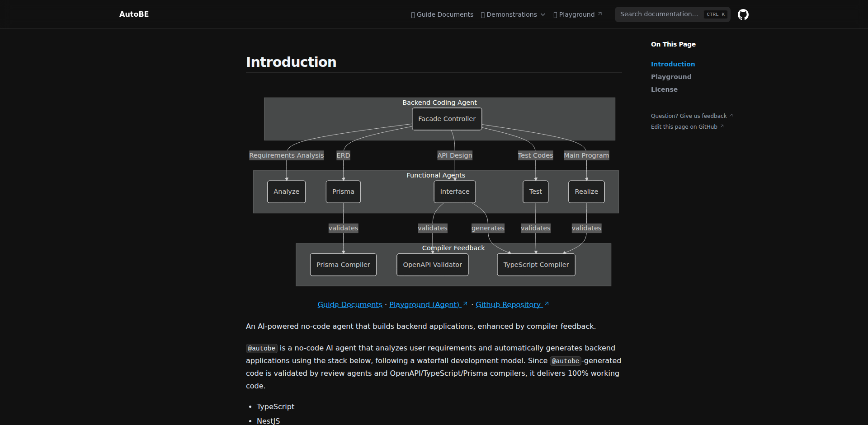Click the Main Program edge label
Screen dimensions: 868x425
[x=586, y=155]
